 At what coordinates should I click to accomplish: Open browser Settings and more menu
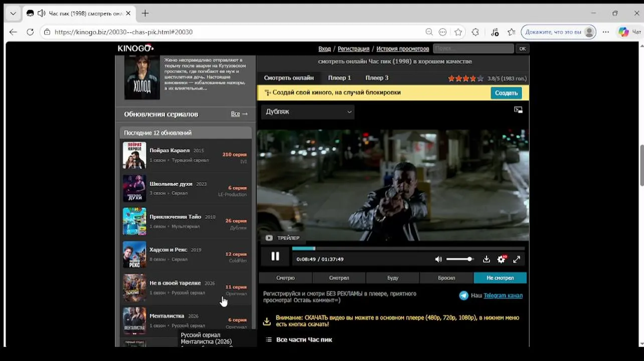(x=606, y=32)
